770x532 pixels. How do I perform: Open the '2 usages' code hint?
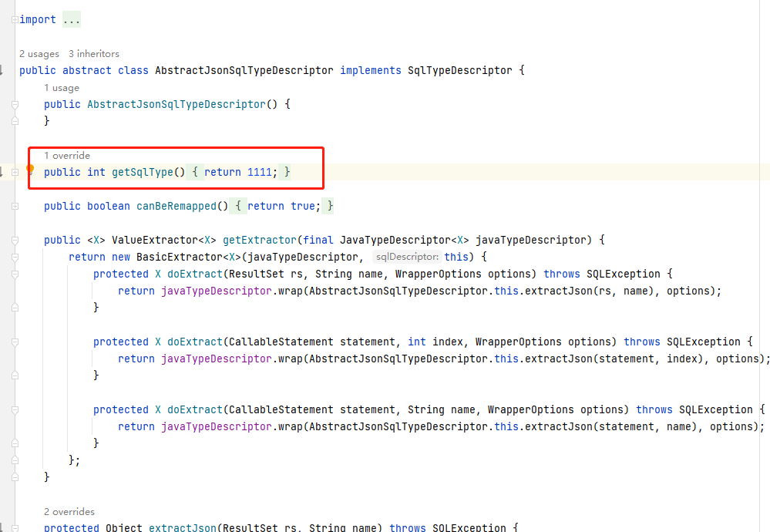[39, 53]
